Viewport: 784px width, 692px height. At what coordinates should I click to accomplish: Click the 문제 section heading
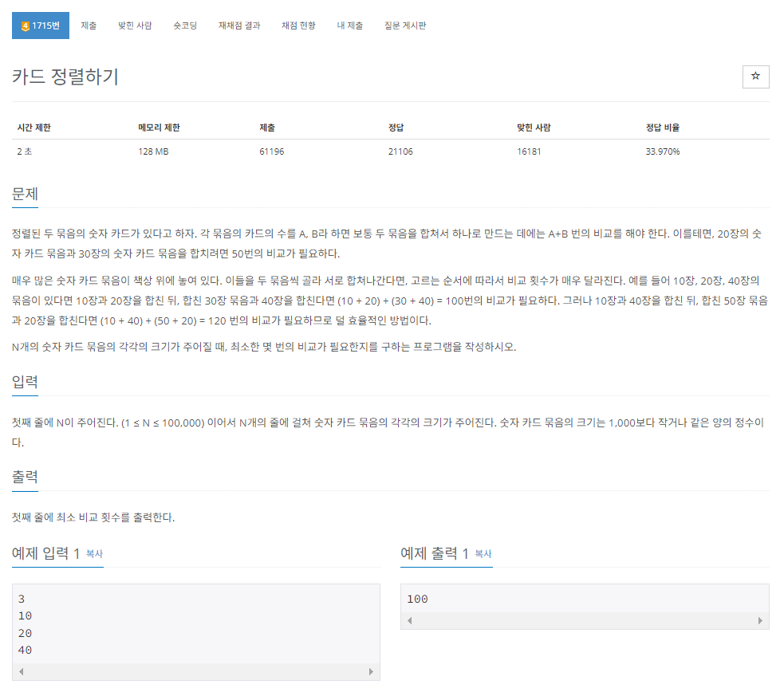point(25,194)
